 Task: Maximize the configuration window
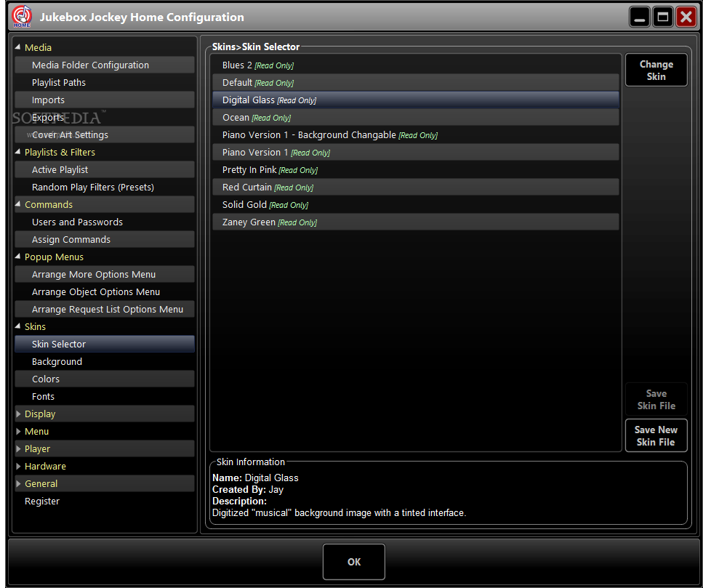(662, 17)
